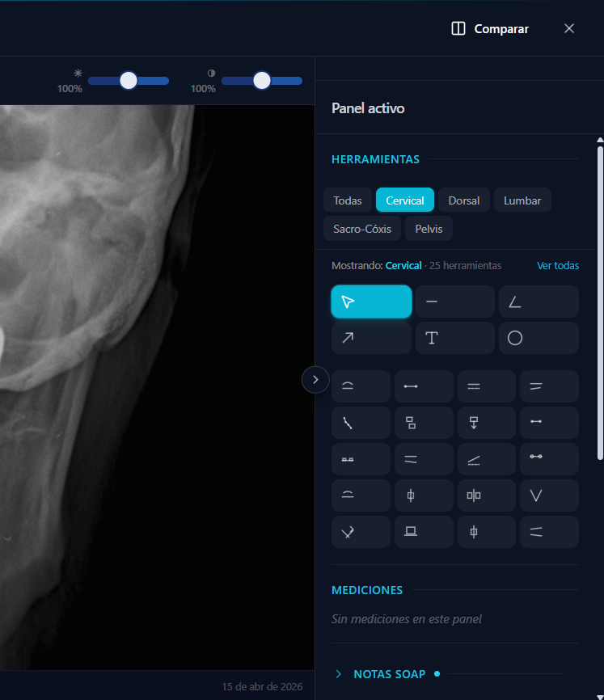Click the contrast half-circle icon

(211, 73)
